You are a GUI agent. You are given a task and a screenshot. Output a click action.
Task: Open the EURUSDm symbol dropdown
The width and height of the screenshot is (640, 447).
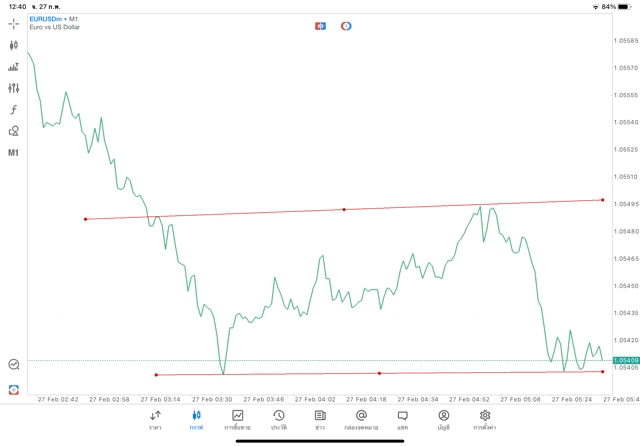point(43,18)
